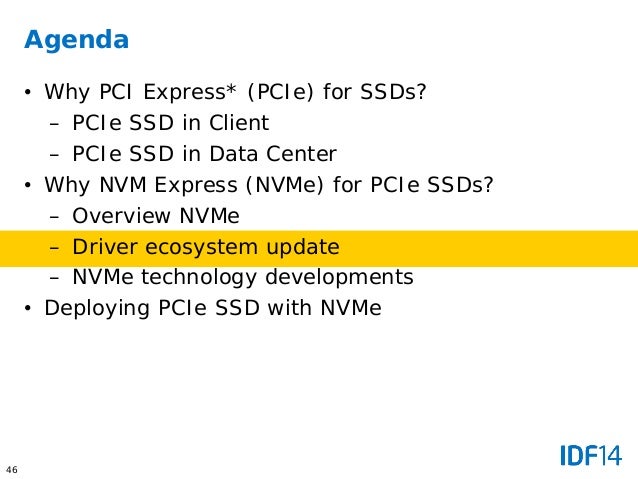This screenshot has width=638, height=479.
Task: Select the PCIe SSD in Data Center item
Action: (x=204, y=154)
